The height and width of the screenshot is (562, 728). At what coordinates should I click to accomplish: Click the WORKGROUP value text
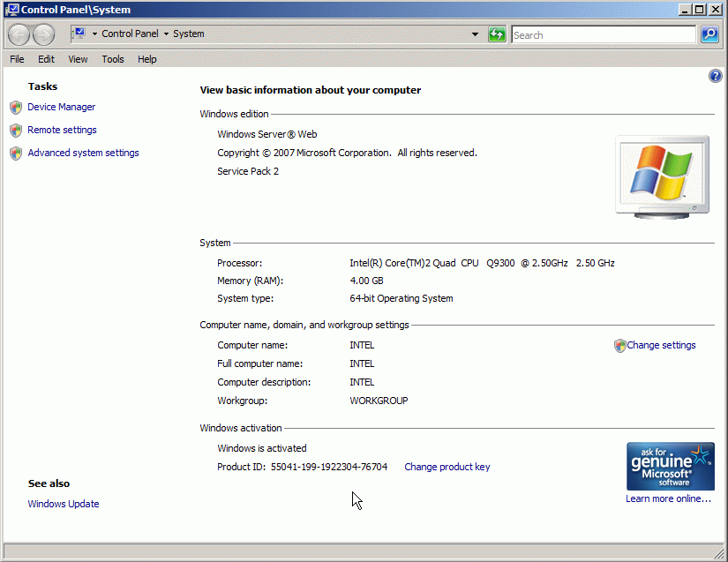pos(379,401)
